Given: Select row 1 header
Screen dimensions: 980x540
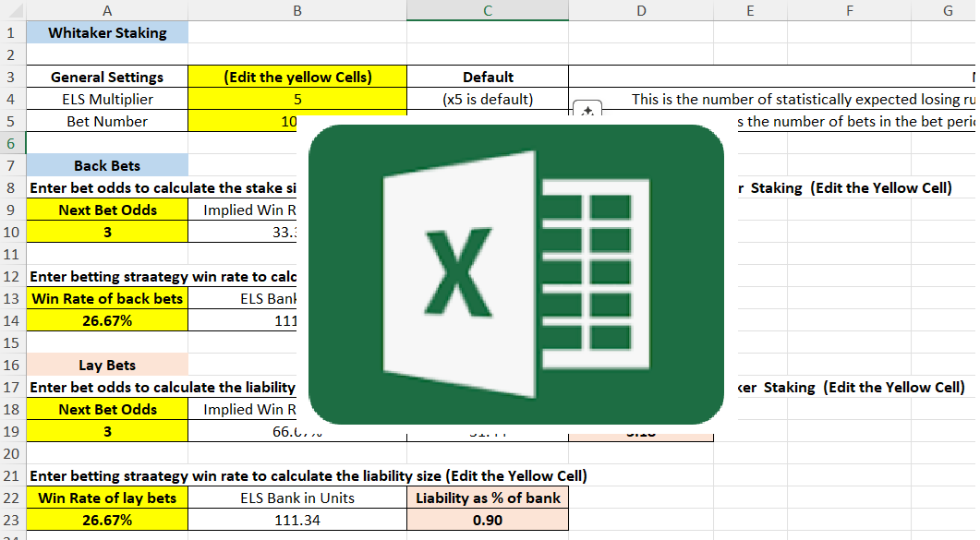Looking at the screenshot, I should pyautogui.click(x=13, y=32).
